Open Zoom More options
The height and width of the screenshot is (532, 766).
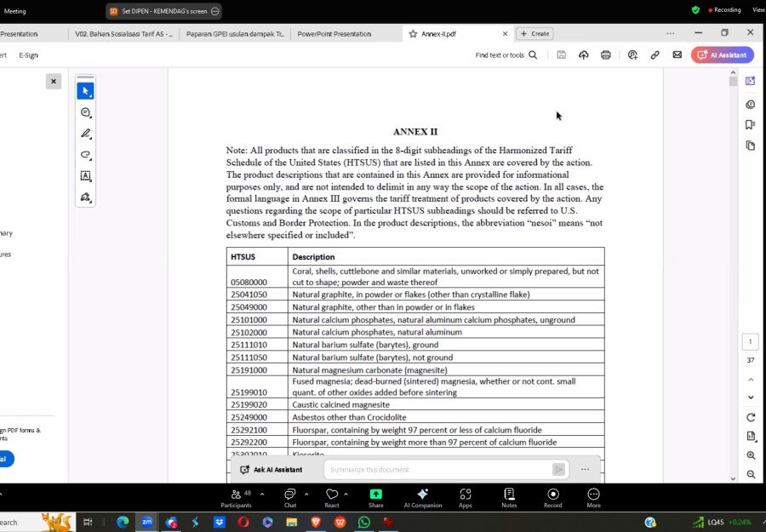(593, 498)
